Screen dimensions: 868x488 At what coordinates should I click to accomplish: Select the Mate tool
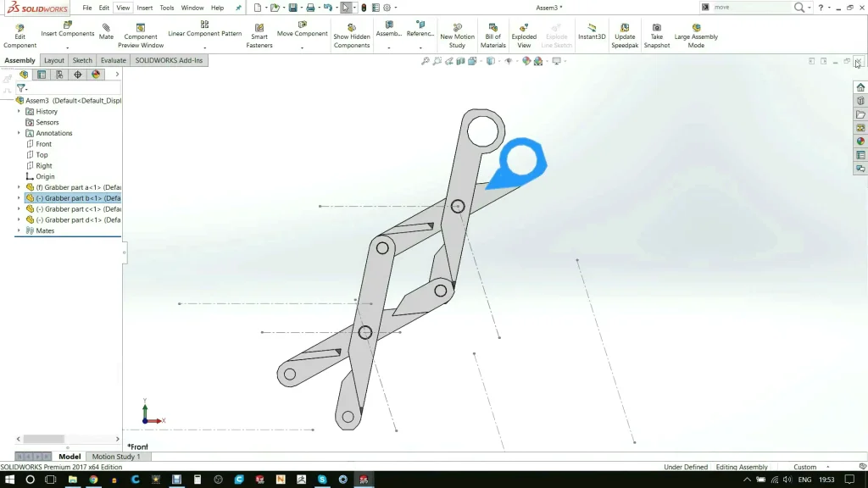(106, 32)
